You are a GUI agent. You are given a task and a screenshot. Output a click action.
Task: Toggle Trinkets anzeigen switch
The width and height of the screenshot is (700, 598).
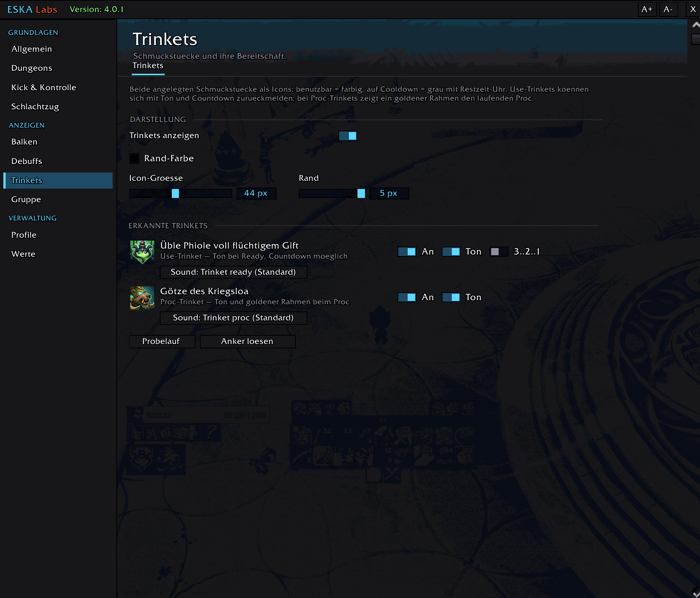[x=348, y=136]
